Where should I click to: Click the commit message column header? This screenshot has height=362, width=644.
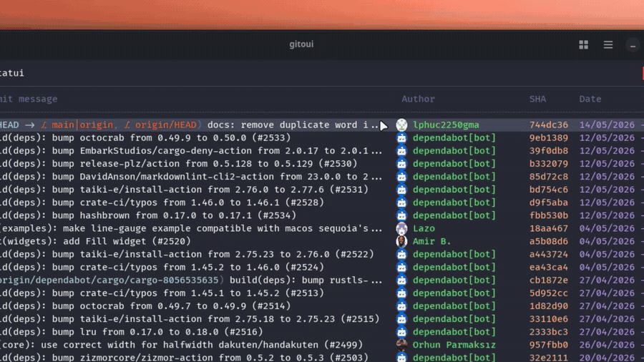(29, 99)
